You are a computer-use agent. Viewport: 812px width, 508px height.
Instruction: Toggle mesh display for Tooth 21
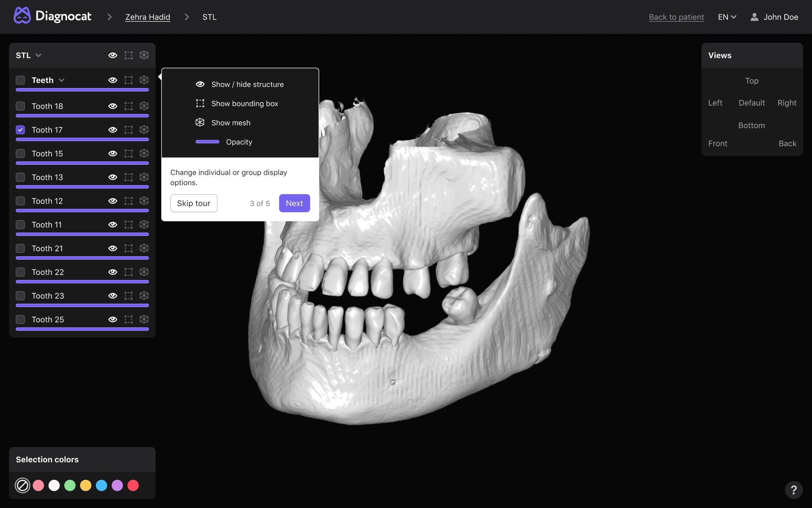144,248
